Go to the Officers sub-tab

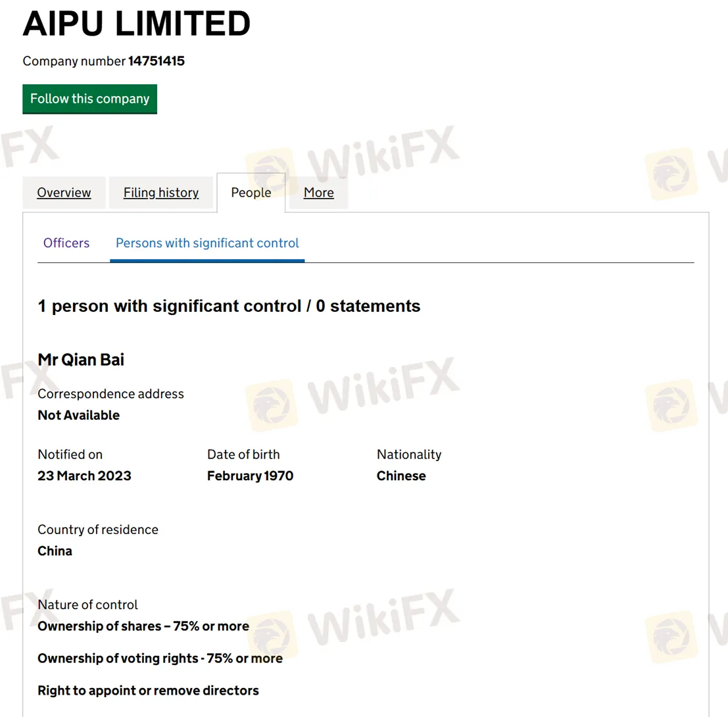[66, 243]
